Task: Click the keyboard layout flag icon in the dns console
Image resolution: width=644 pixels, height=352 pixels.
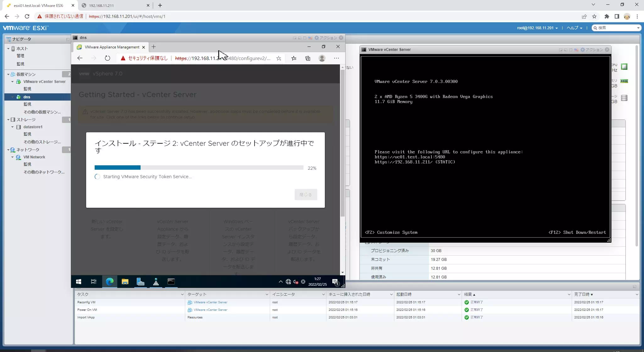Action: pos(310,38)
